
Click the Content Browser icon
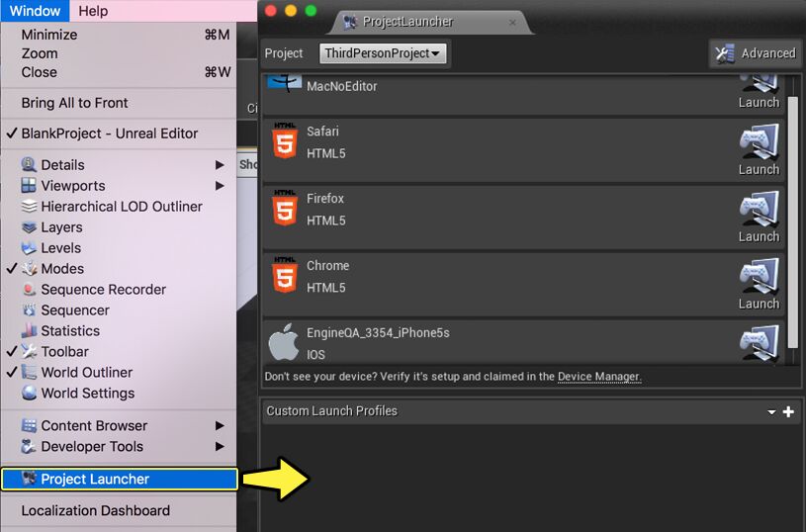(29, 425)
